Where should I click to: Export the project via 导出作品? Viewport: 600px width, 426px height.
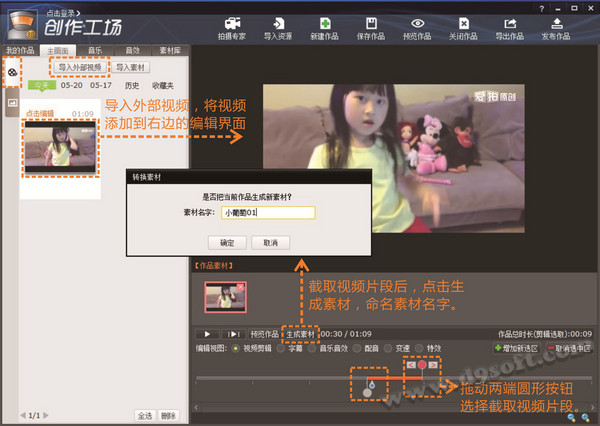(x=510, y=29)
